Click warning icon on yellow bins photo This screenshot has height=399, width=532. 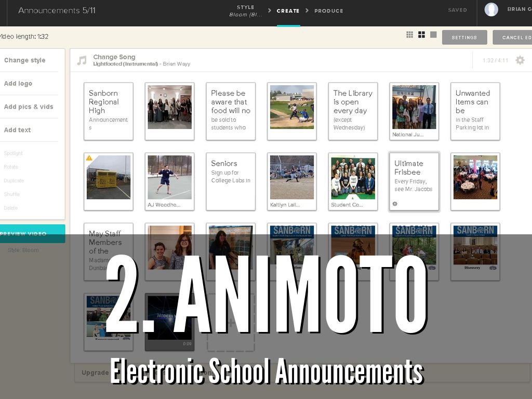(x=89, y=158)
